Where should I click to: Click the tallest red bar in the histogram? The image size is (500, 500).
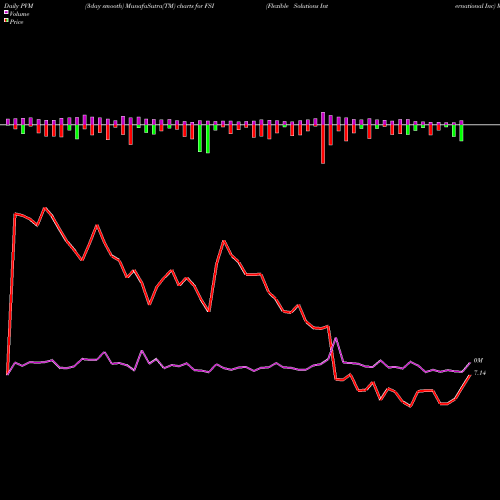(323, 144)
